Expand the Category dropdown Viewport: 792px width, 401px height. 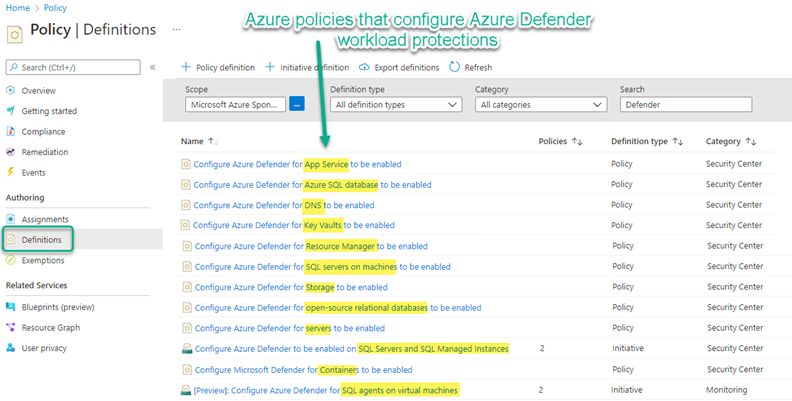pyautogui.click(x=540, y=104)
